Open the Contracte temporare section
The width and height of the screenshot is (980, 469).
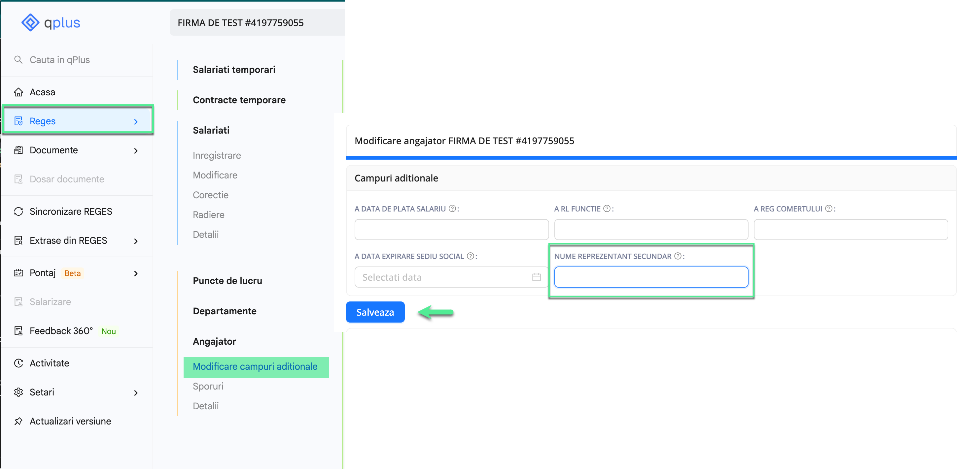(239, 100)
